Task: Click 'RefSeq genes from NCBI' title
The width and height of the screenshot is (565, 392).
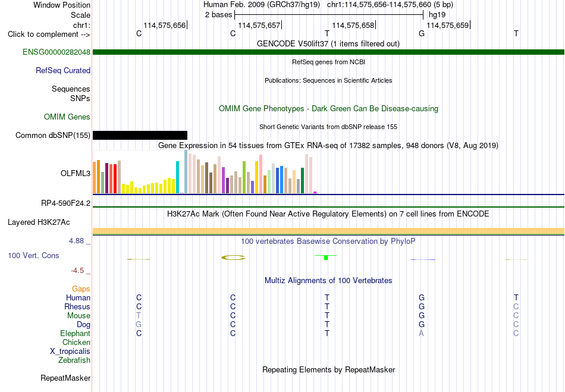Action: tap(328, 62)
